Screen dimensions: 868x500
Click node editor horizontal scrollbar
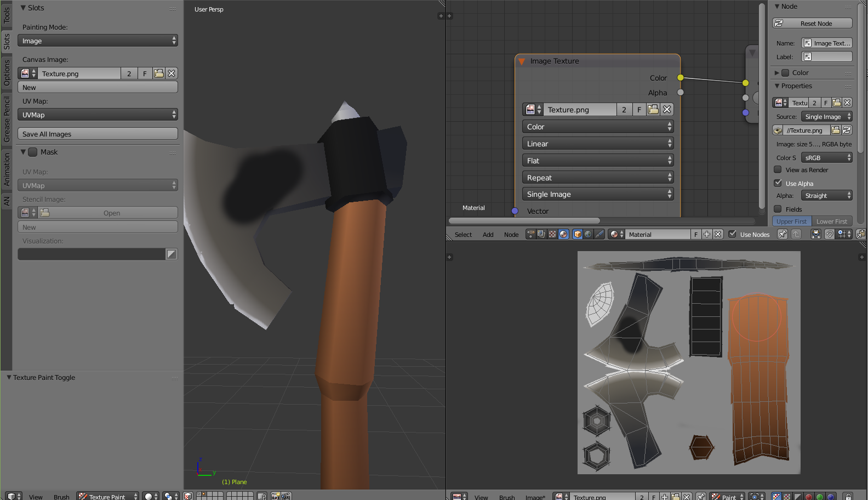click(x=524, y=220)
